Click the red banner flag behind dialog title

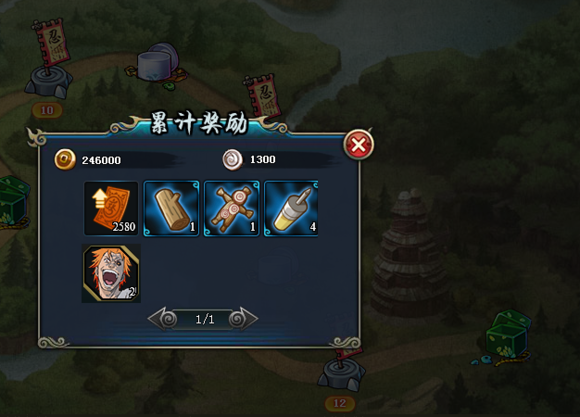[262, 96]
